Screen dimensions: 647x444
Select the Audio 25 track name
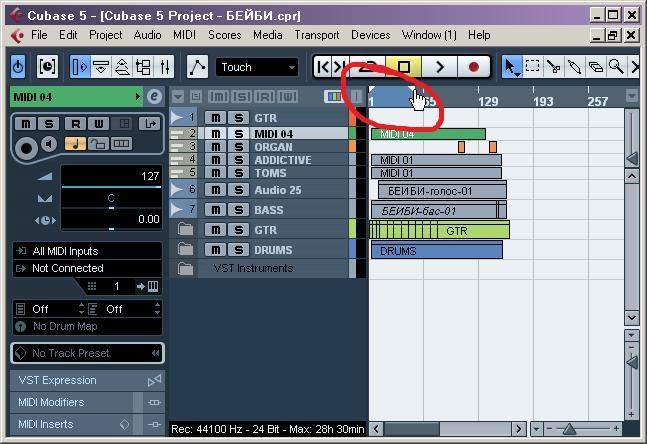(278, 190)
